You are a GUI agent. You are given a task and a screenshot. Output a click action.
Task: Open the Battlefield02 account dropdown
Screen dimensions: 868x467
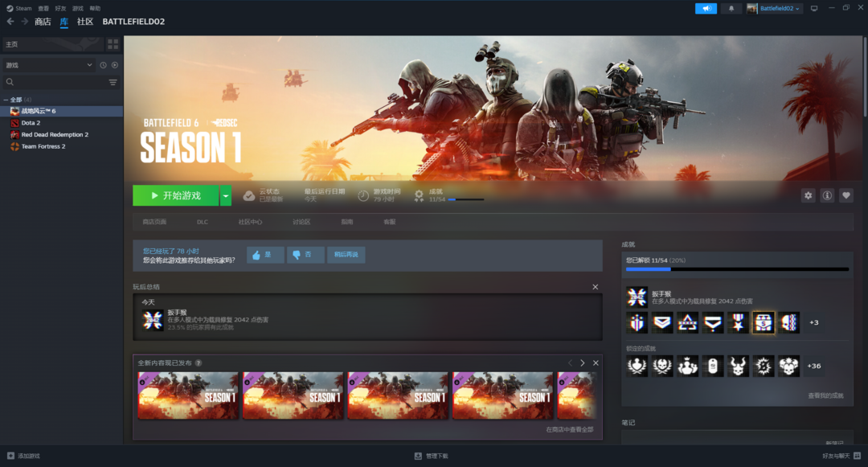click(x=774, y=9)
